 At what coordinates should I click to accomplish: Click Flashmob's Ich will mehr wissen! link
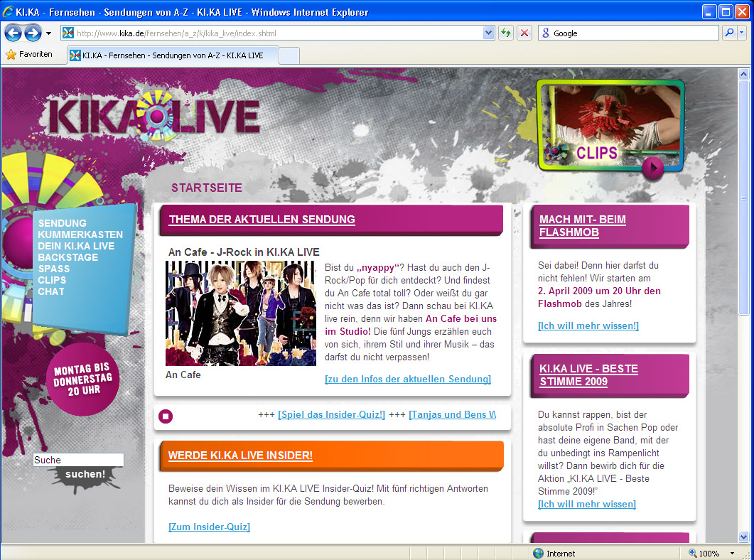click(588, 325)
